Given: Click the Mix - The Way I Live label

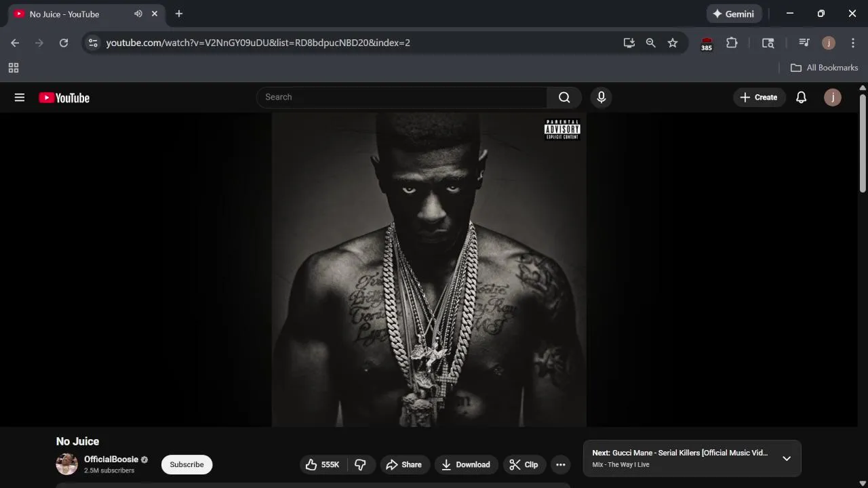Looking at the screenshot, I should 620,465.
